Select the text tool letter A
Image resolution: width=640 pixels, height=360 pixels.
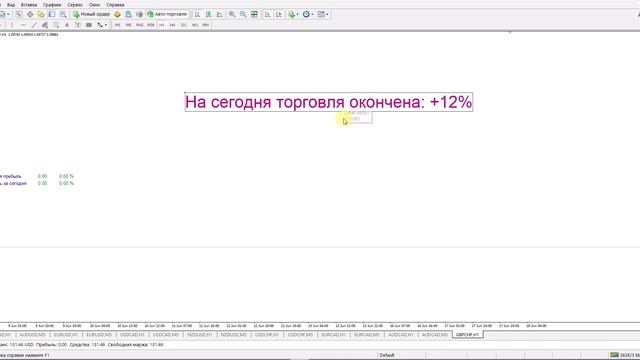point(67,25)
